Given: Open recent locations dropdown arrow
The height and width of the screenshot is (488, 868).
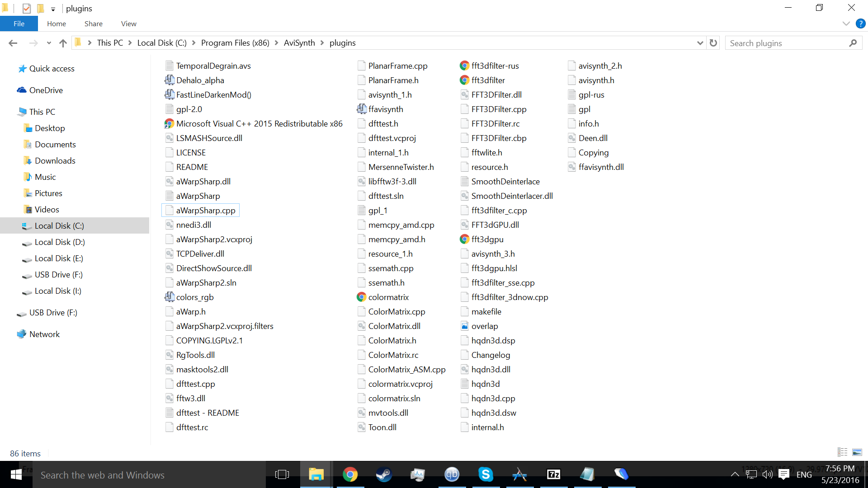Looking at the screenshot, I should click(x=49, y=43).
